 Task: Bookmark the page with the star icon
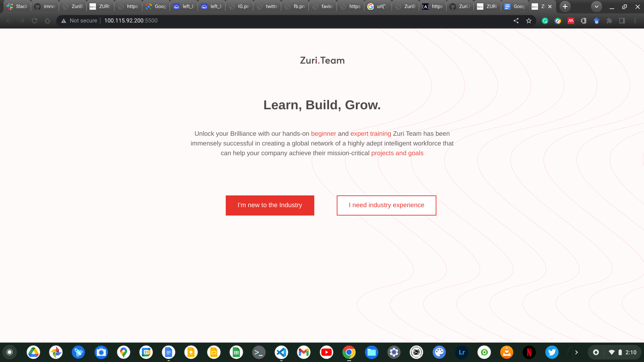529,20
